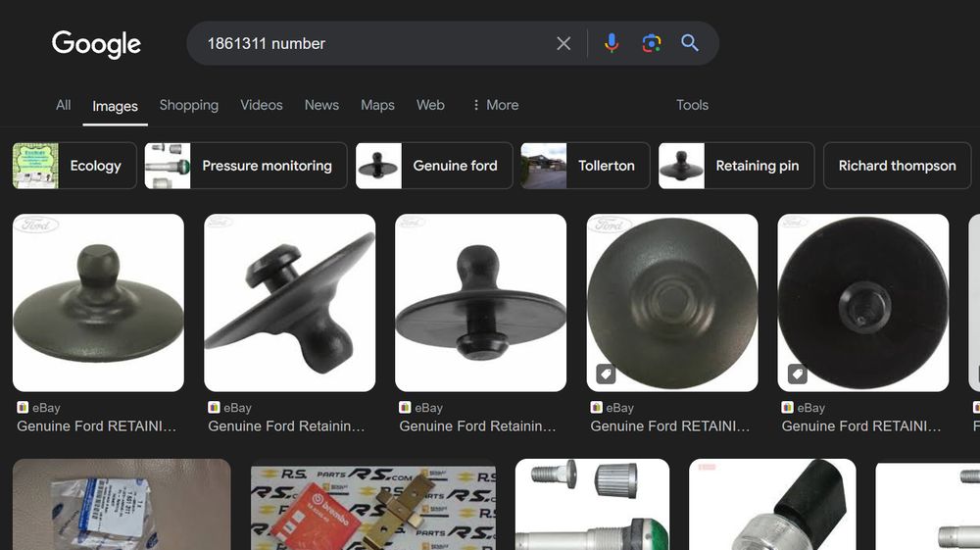Select the Genuine ford chip
Image resolution: width=980 pixels, height=550 pixels.
(434, 166)
